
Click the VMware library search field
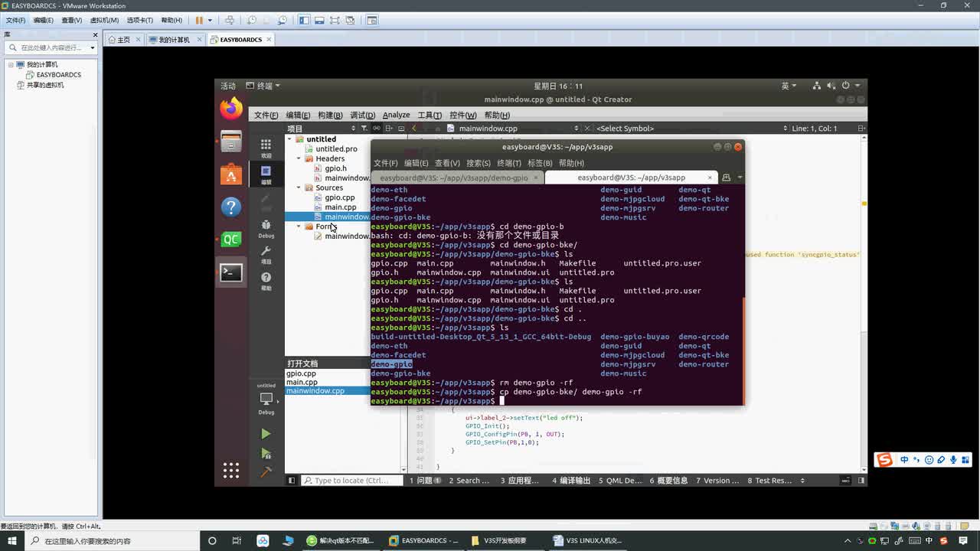[51, 47]
